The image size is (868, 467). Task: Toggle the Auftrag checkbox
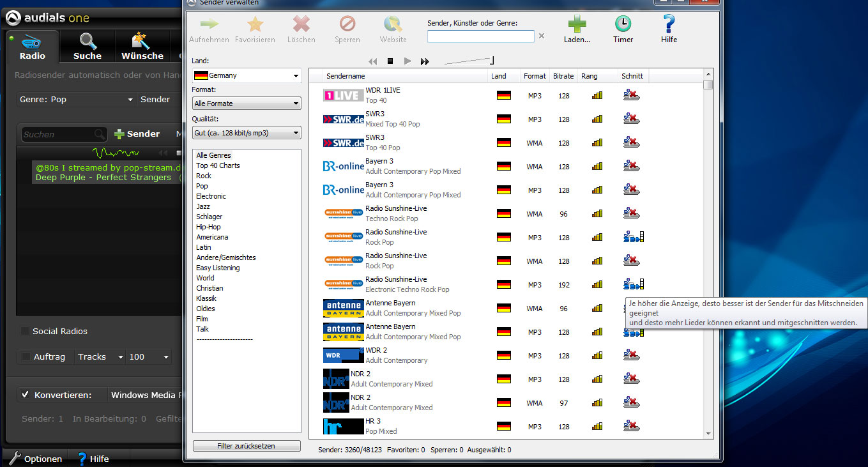click(26, 356)
